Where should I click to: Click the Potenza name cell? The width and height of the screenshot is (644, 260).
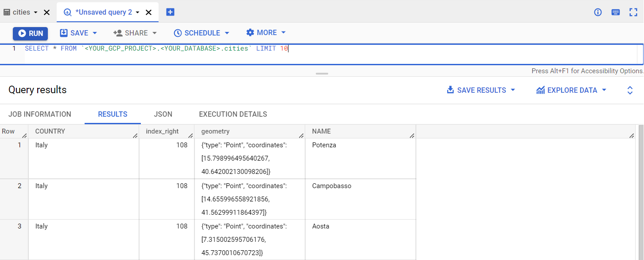tap(361, 158)
